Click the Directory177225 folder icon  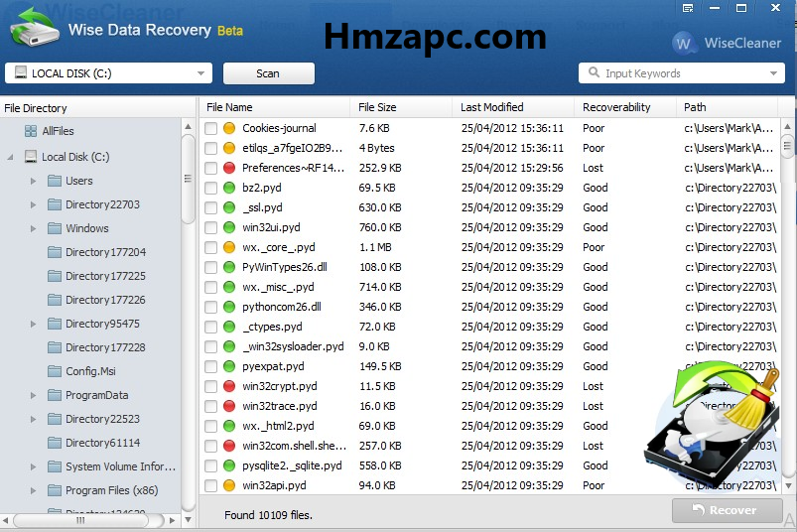55,276
